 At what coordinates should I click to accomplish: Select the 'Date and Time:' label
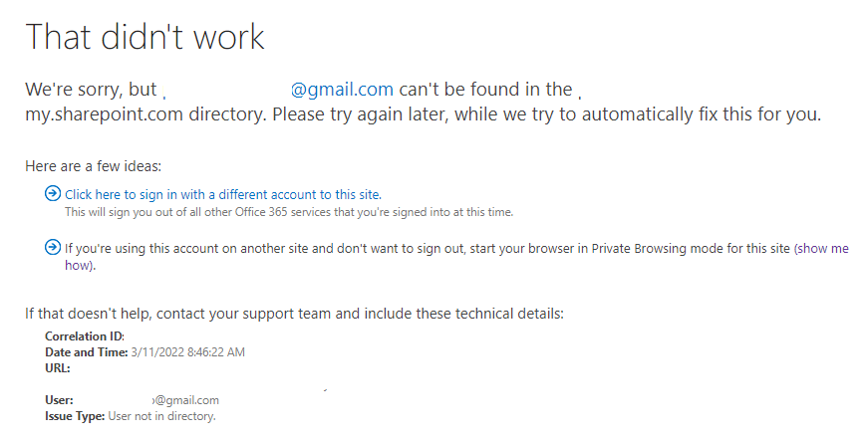click(x=87, y=352)
